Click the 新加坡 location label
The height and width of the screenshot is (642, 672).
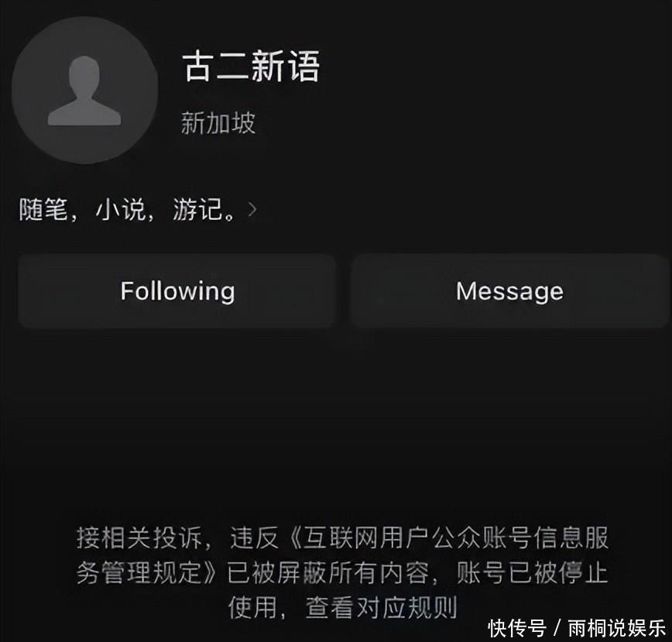click(x=218, y=123)
